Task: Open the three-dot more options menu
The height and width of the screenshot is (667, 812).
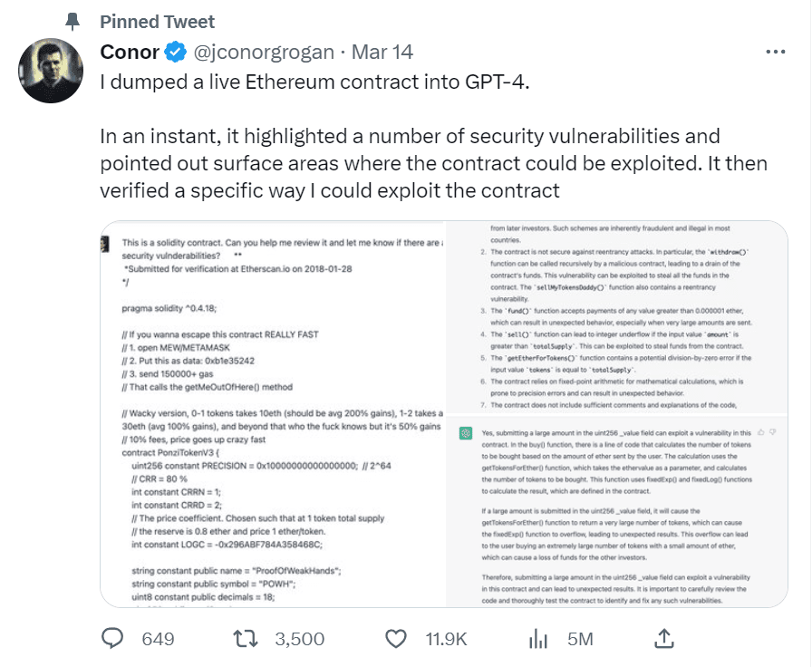Action: (775, 53)
